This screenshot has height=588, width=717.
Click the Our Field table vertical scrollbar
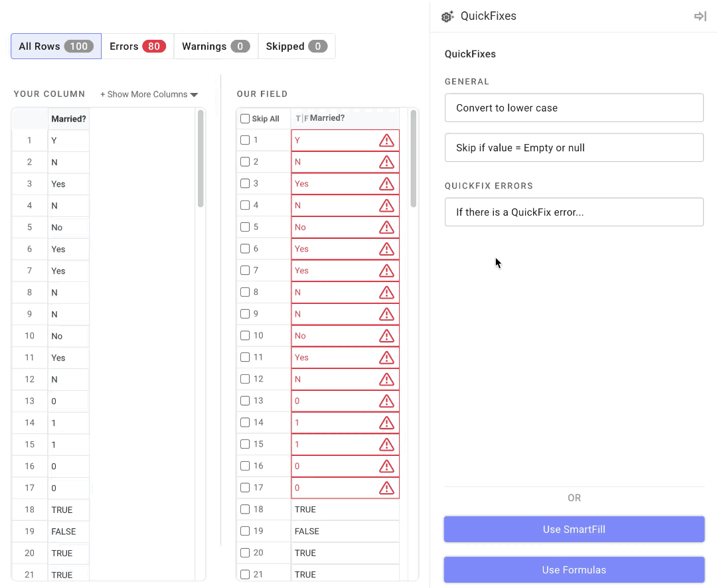414,159
